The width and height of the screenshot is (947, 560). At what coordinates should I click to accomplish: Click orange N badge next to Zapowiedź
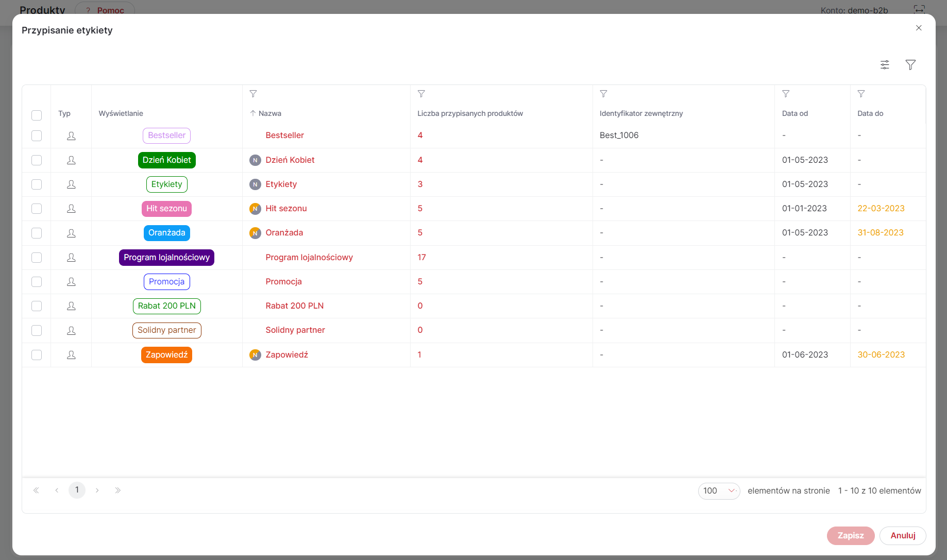(x=255, y=355)
